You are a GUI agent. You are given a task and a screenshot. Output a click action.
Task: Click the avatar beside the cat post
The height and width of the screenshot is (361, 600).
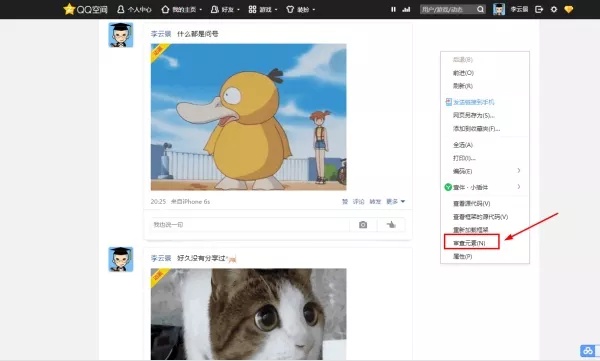click(x=121, y=260)
